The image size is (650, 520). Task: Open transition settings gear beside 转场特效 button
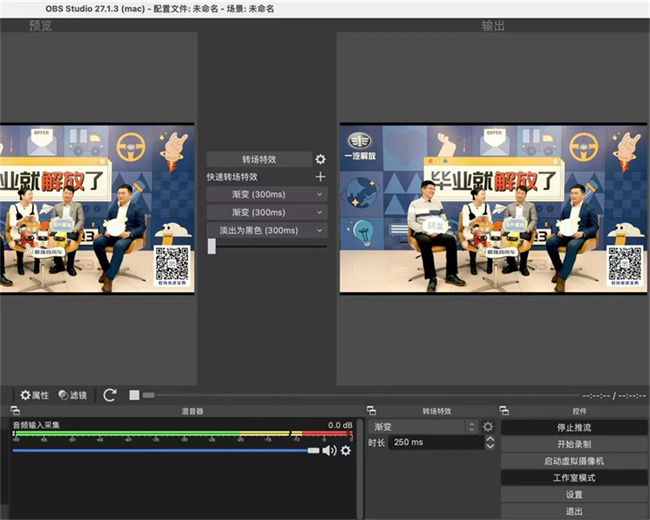pyautogui.click(x=320, y=159)
